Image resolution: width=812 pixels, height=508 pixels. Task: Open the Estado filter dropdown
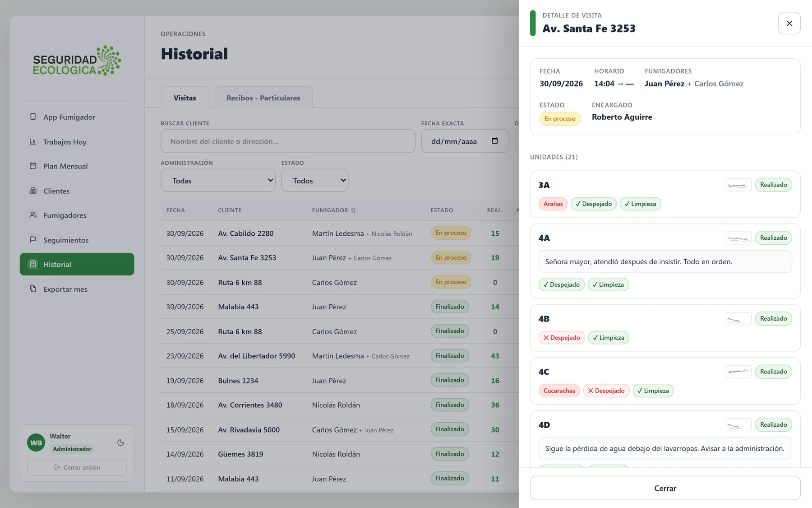[x=315, y=181]
